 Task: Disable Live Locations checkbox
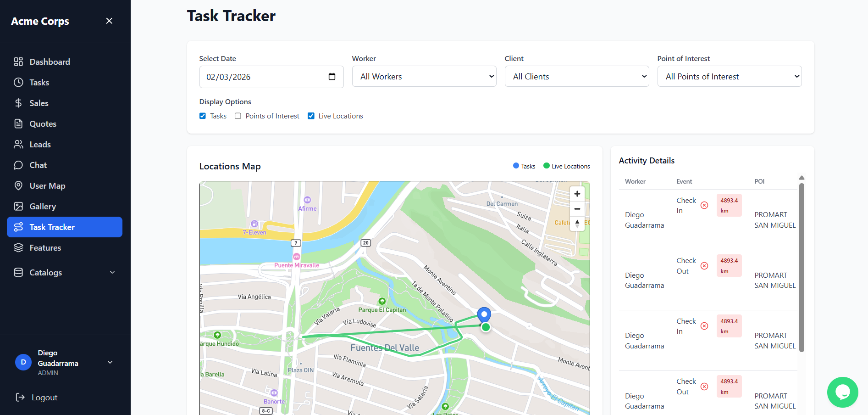pyautogui.click(x=311, y=116)
